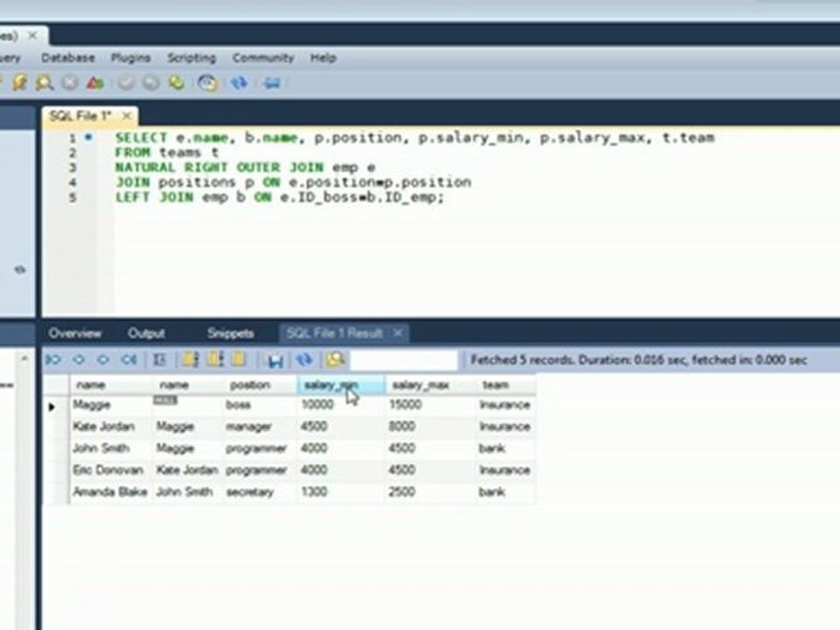Screen dimensions: 840x630
Task: Click the red and green shapes toolbar icon
Action: pos(94,83)
